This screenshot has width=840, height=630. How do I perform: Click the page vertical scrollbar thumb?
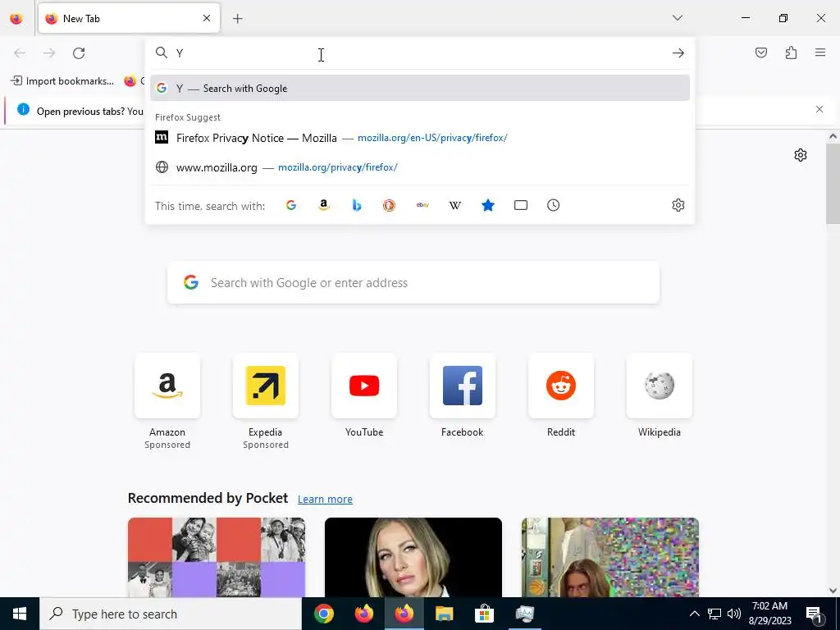(833, 184)
